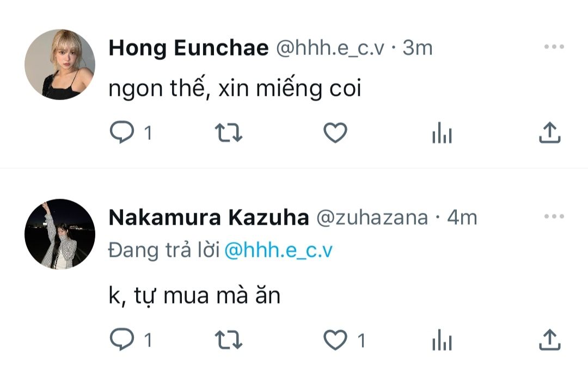Image resolution: width=588 pixels, height=372 pixels.
Task: Like Hong Eunchae's tweet
Action: pos(335,133)
